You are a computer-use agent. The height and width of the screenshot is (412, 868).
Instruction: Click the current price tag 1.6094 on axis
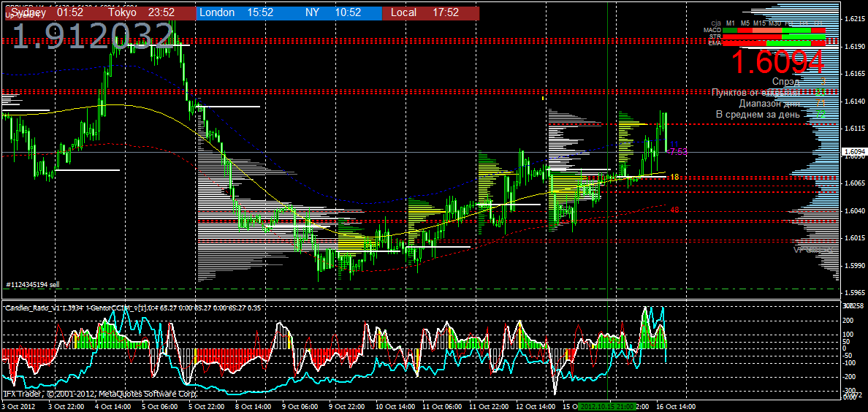tap(854, 153)
